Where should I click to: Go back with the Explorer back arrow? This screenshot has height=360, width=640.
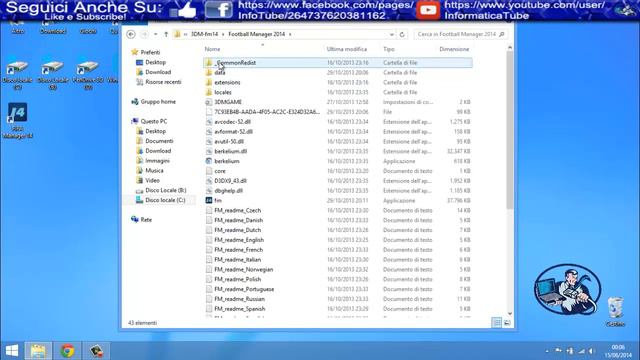coord(131,34)
